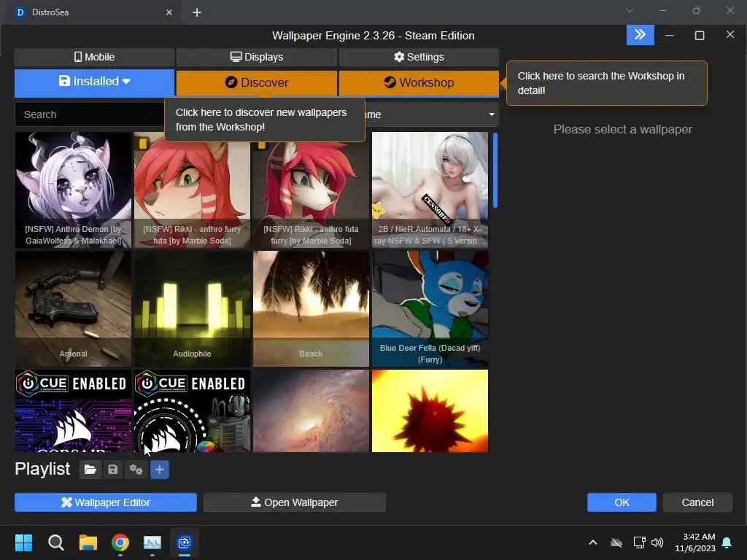Click the Cancel button

click(x=697, y=502)
